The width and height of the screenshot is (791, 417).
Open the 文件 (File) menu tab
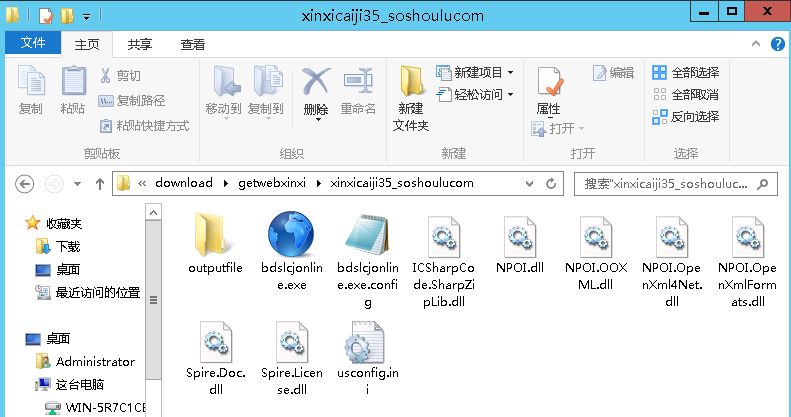(x=33, y=43)
